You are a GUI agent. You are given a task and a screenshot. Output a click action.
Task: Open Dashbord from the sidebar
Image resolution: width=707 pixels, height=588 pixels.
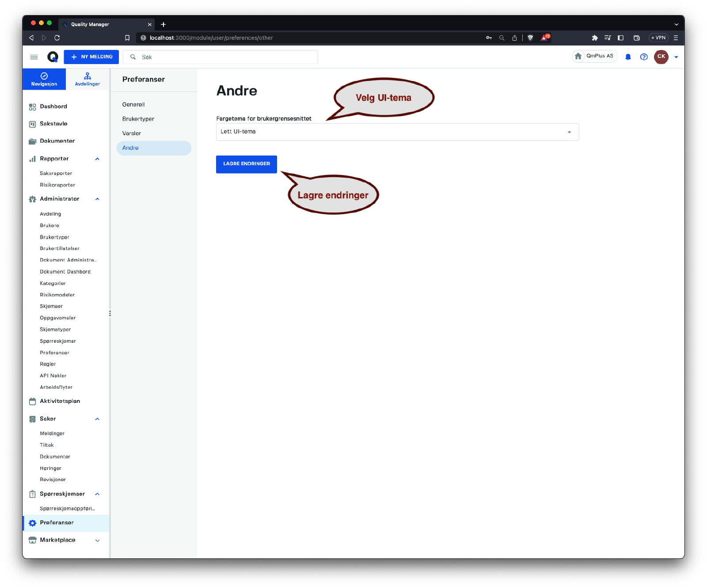(53, 106)
